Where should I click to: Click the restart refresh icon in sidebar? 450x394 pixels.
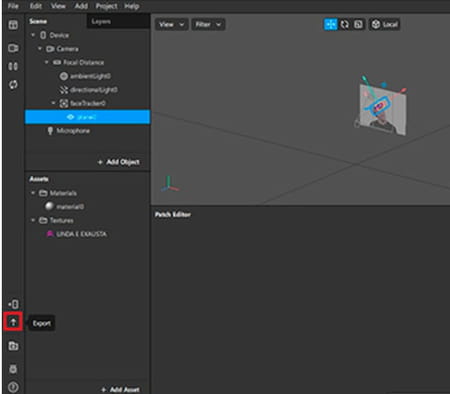[13, 85]
